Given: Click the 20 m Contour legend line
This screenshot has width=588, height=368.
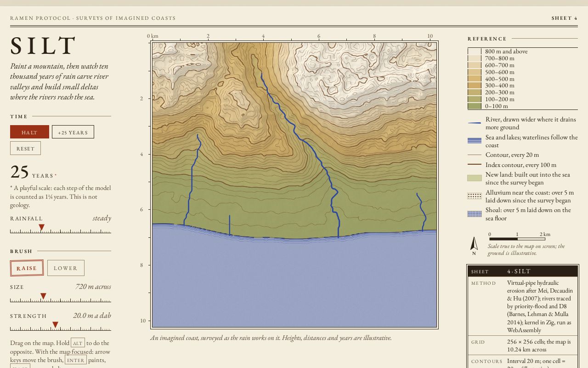Looking at the screenshot, I should (x=475, y=155).
